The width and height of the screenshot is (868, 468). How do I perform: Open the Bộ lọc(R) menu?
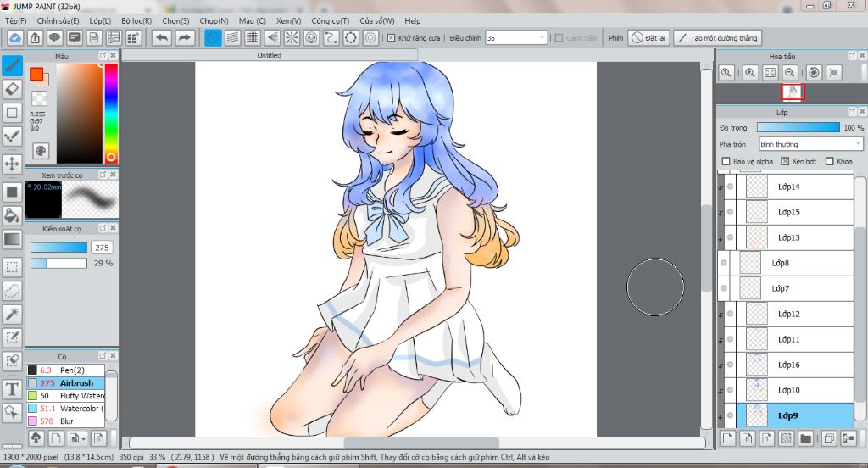(136, 20)
